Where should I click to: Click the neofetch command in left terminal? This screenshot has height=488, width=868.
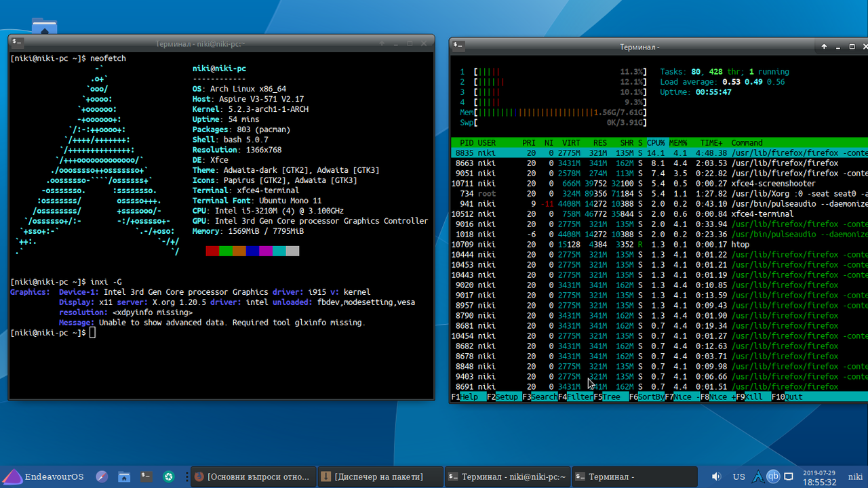point(108,58)
